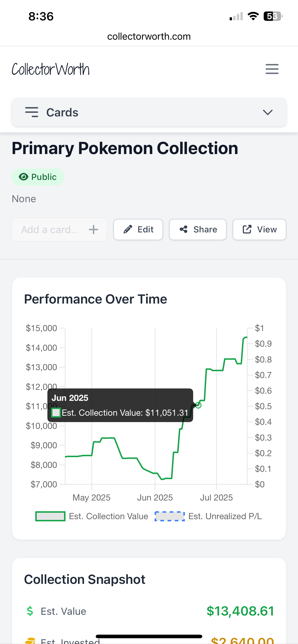Viewport: 298px width, 644px height.
Task: Open the hamburger navigation menu
Action: (272, 69)
